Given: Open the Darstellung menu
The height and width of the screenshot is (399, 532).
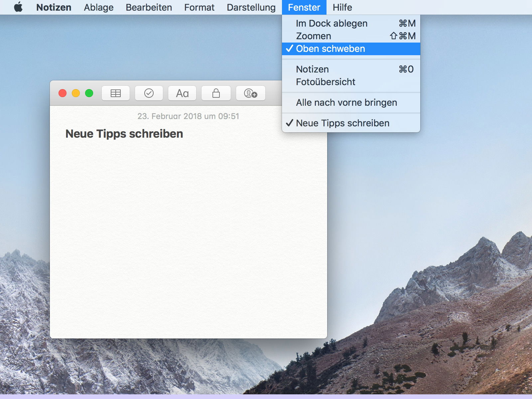Looking at the screenshot, I should (x=251, y=7).
